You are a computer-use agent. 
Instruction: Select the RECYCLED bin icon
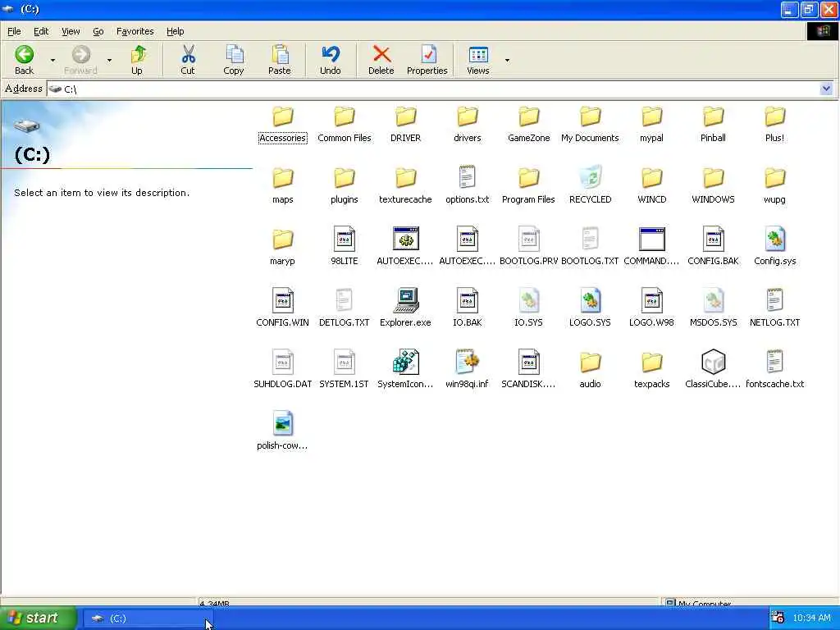click(x=591, y=185)
